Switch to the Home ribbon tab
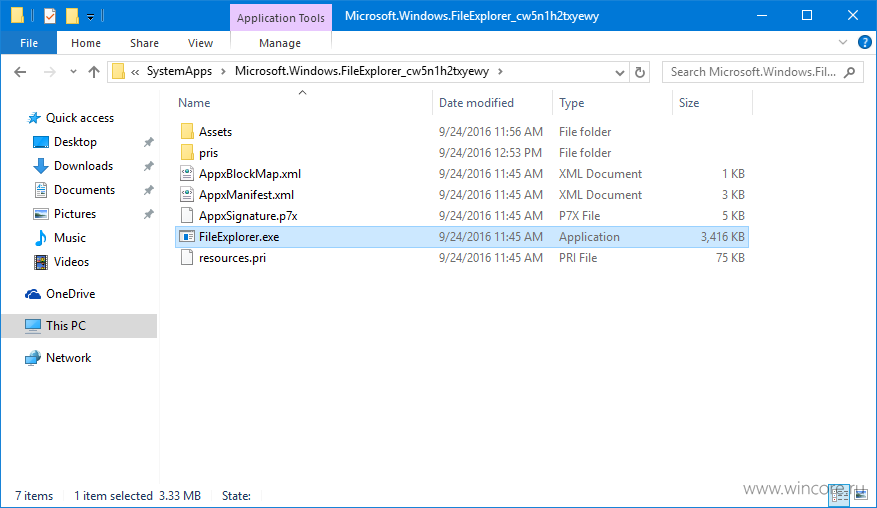Image resolution: width=877 pixels, height=508 pixels. tap(86, 43)
